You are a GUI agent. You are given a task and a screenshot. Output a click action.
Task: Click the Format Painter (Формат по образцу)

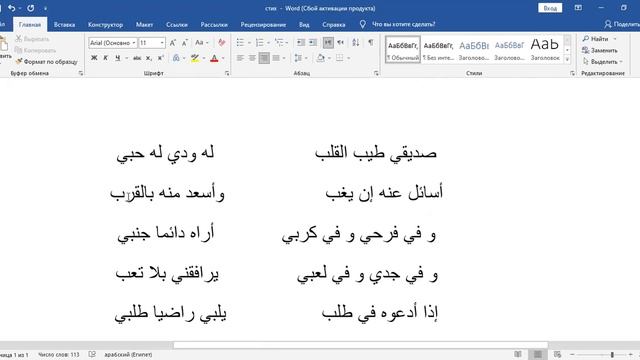coord(46,62)
